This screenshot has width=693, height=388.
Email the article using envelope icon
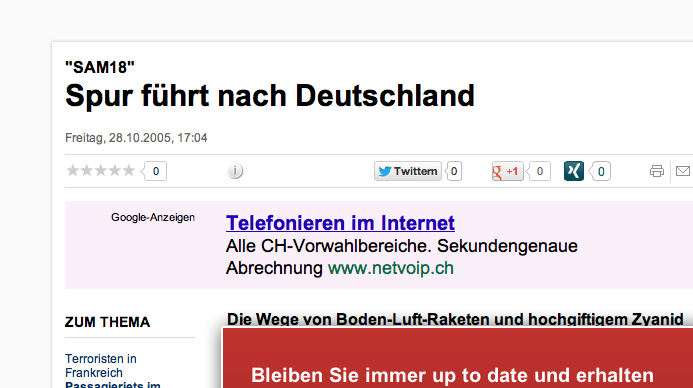click(x=683, y=171)
